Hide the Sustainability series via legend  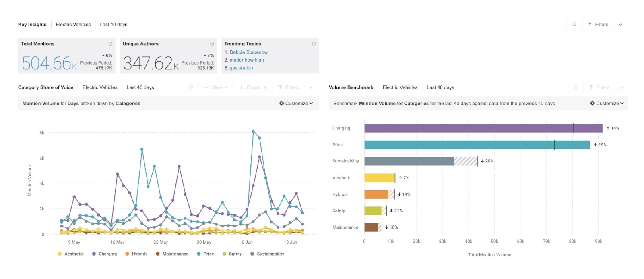(267, 254)
